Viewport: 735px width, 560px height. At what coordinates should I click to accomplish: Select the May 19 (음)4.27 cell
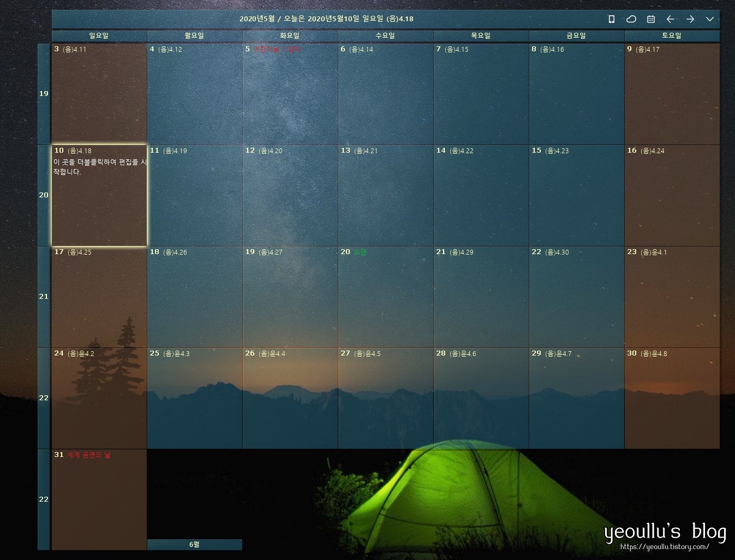(x=290, y=297)
